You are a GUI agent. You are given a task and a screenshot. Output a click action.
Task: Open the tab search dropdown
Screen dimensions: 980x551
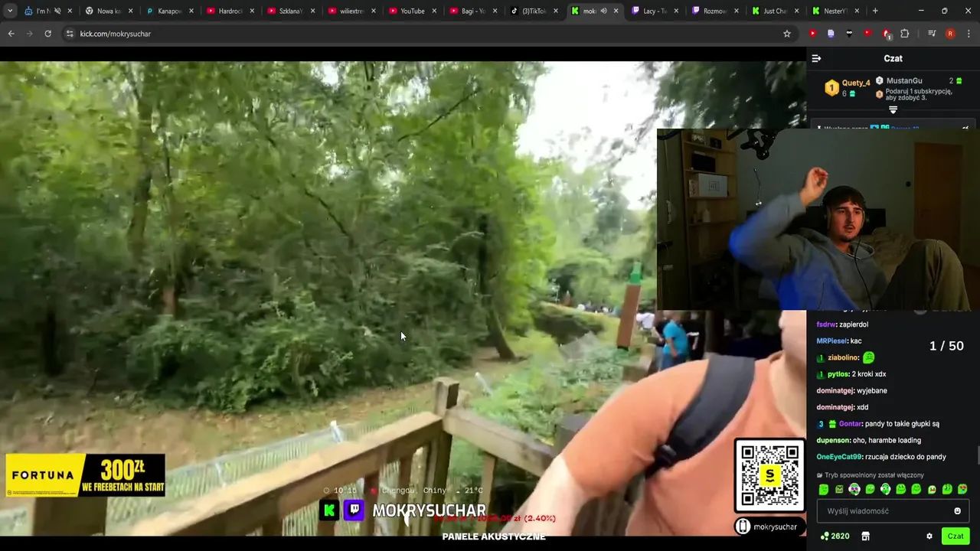[9, 11]
